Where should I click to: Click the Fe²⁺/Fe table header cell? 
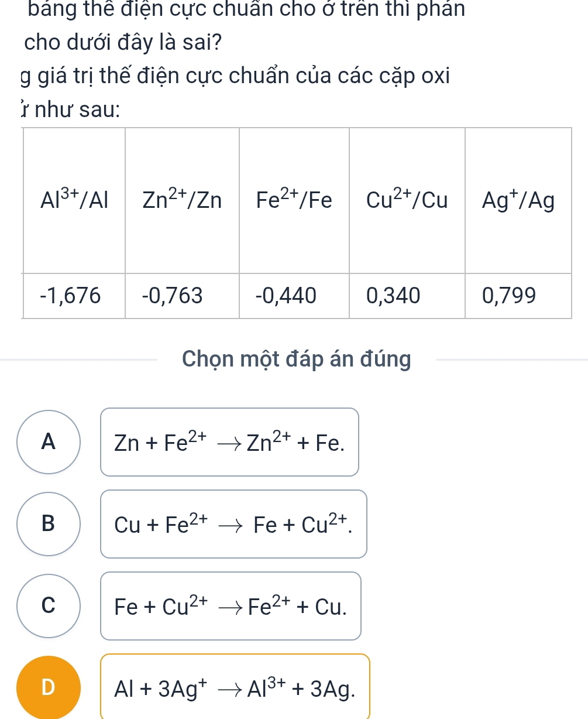coord(294,201)
